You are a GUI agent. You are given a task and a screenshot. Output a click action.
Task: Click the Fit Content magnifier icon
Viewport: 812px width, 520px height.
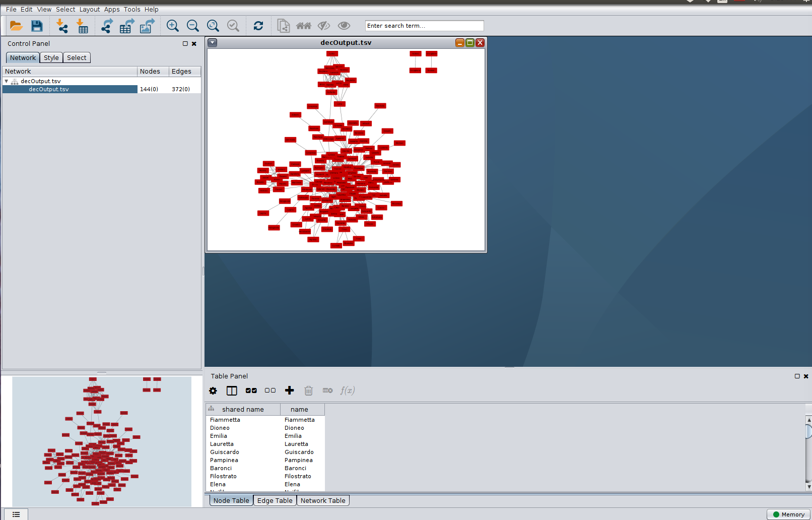[x=213, y=25]
